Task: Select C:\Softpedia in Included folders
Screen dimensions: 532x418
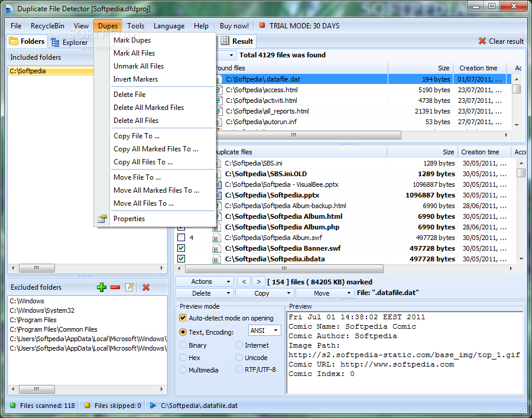Action: 51,71
